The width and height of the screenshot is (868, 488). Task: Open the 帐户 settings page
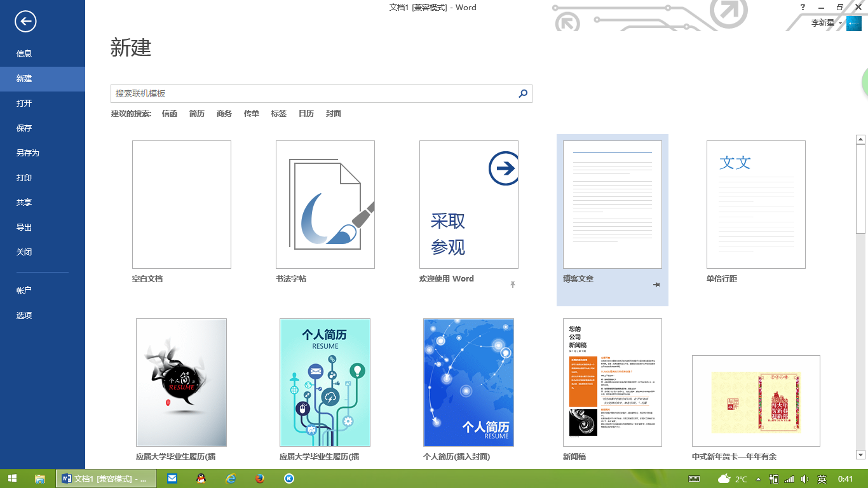(x=43, y=290)
